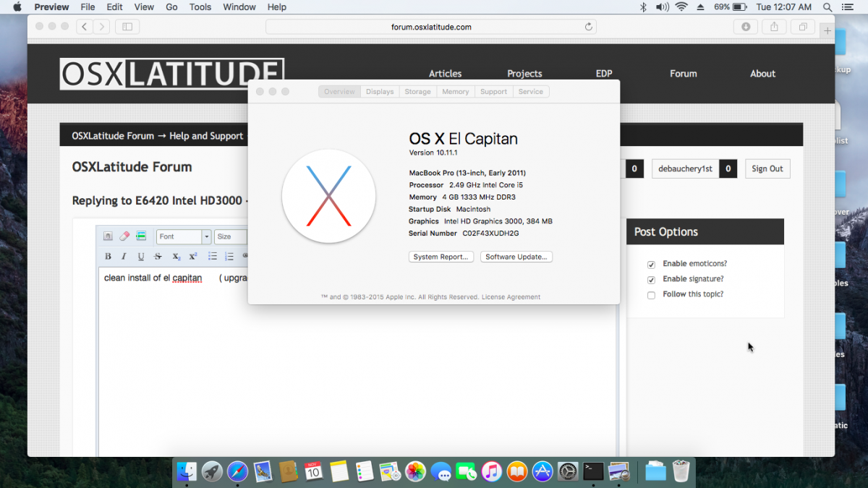
Task: Show all tabs button in Safari
Action: click(803, 27)
